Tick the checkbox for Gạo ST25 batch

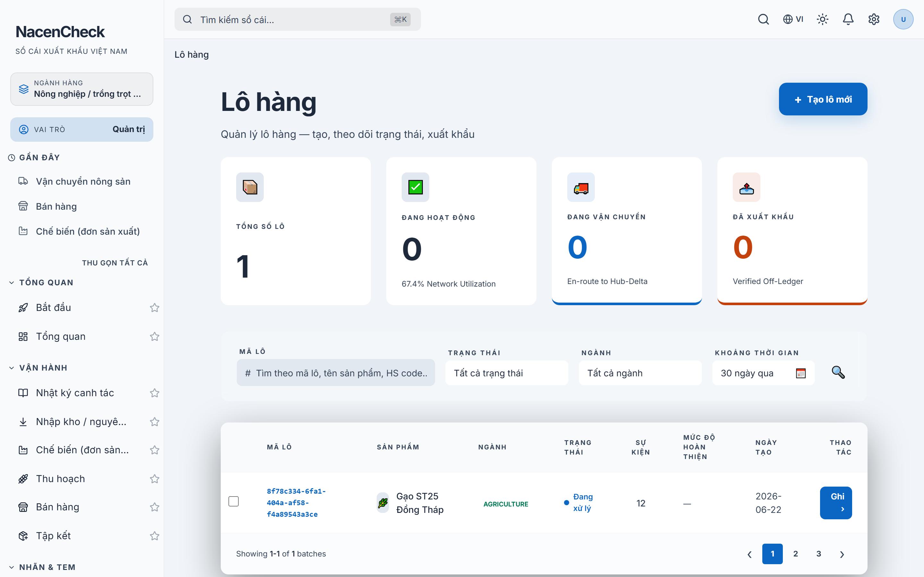pos(234,501)
